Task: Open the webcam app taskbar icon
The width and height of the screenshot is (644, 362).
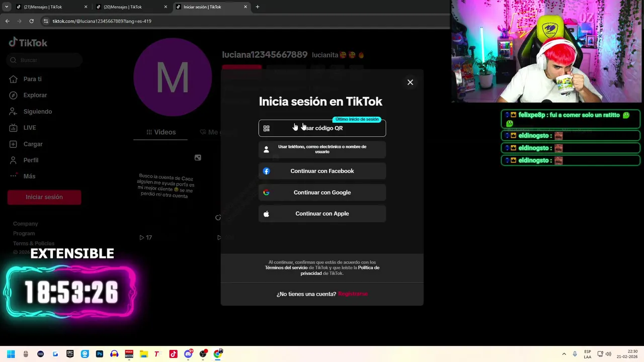Action: click(x=85, y=354)
